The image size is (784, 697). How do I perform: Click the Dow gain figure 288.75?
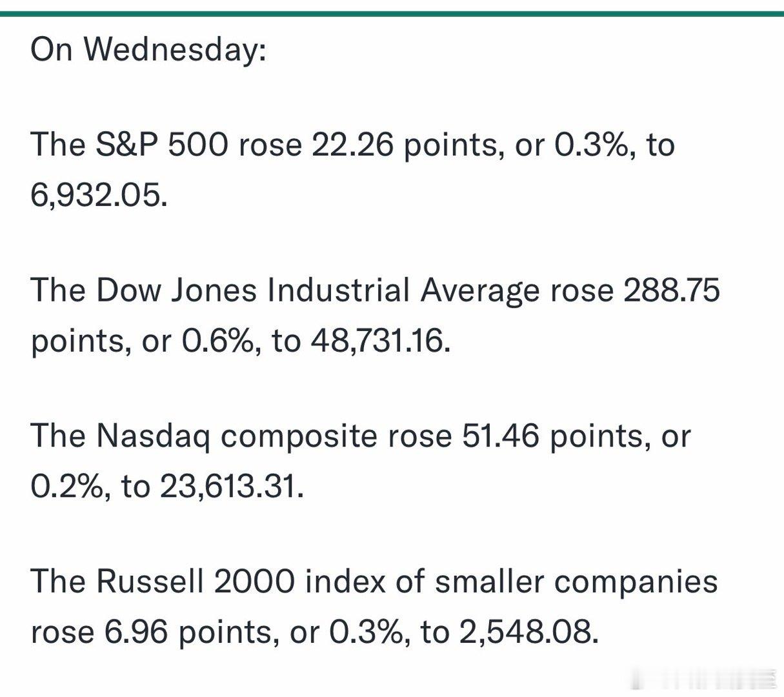pyautogui.click(x=671, y=290)
